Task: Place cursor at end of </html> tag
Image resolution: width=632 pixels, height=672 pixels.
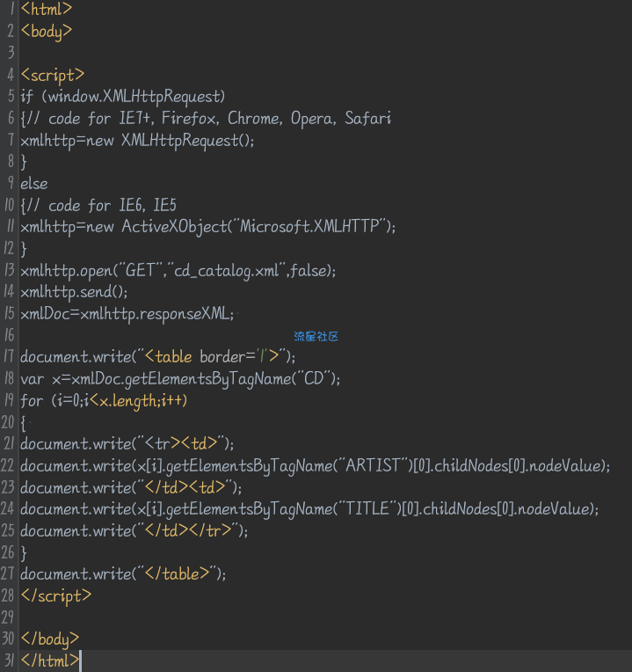Action: coord(79,661)
